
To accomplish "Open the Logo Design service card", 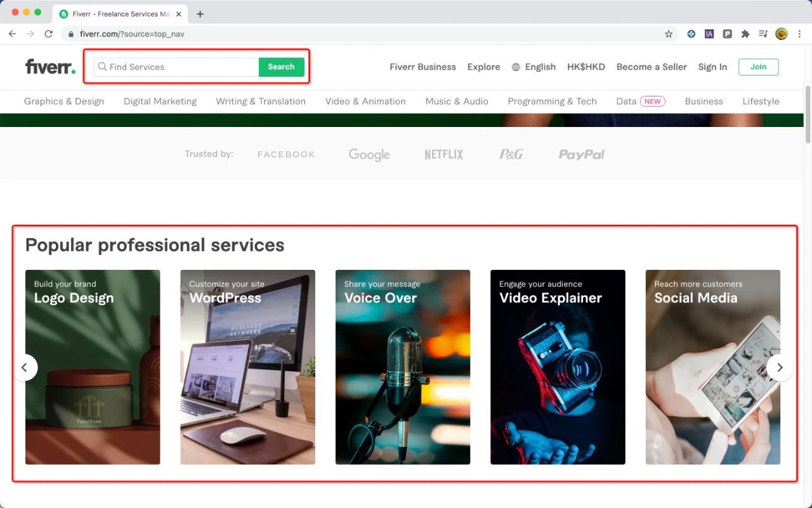I will pyautogui.click(x=93, y=367).
